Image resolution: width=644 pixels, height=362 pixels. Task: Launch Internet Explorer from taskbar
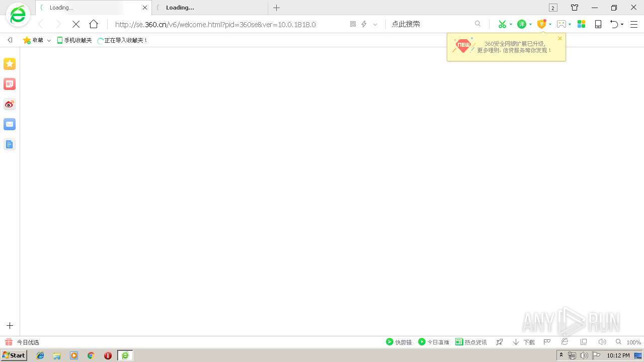(40, 355)
